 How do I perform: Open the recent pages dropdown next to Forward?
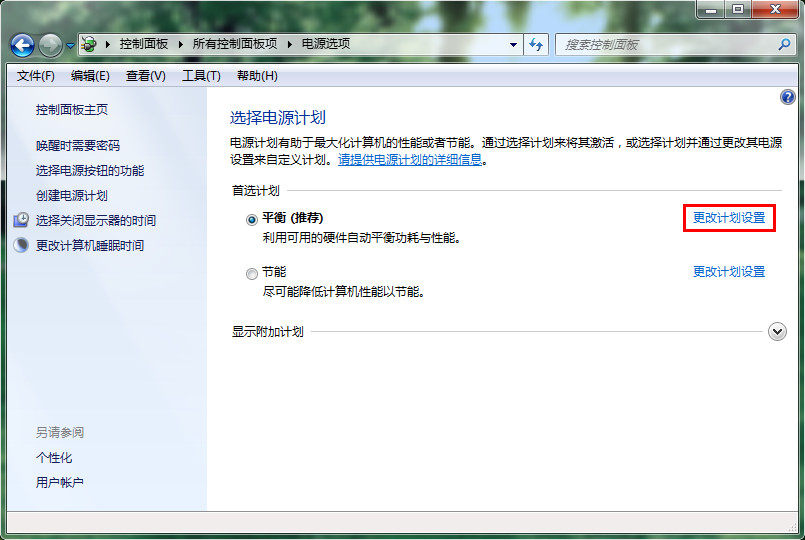70,45
